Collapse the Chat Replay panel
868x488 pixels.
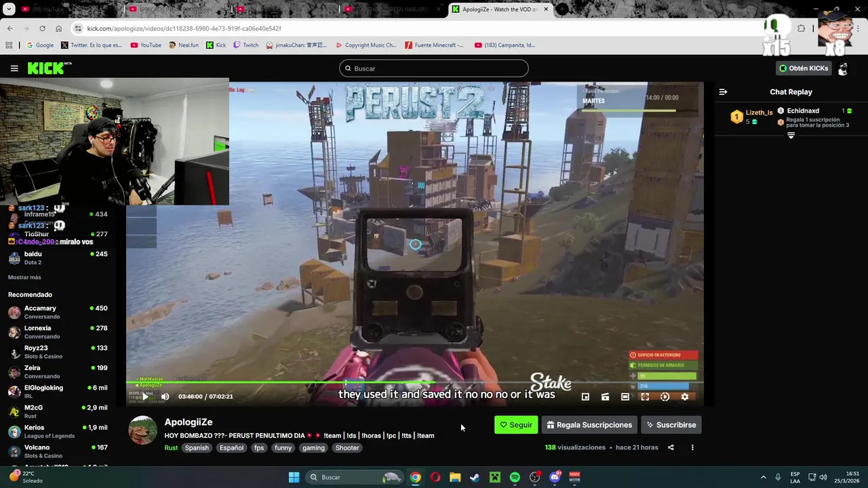723,92
